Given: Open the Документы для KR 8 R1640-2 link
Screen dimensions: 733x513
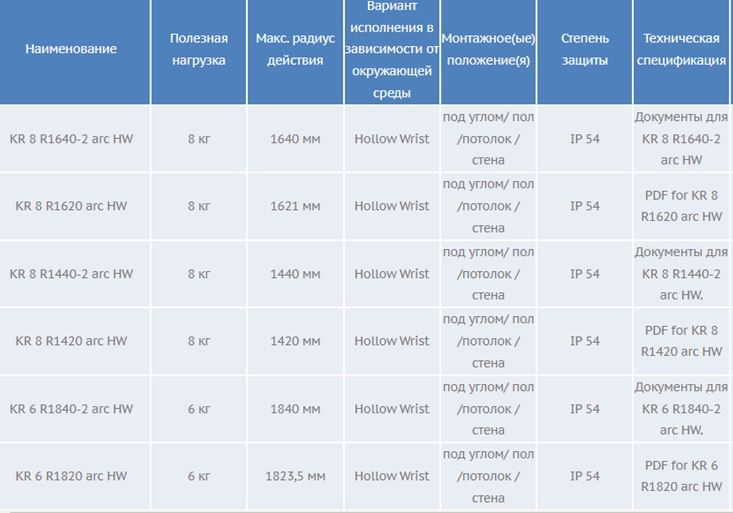Looking at the screenshot, I should point(681,138).
